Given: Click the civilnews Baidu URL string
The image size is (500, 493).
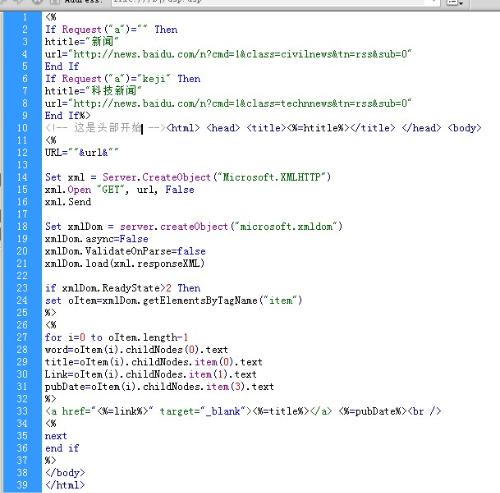Looking at the screenshot, I should 242,54.
